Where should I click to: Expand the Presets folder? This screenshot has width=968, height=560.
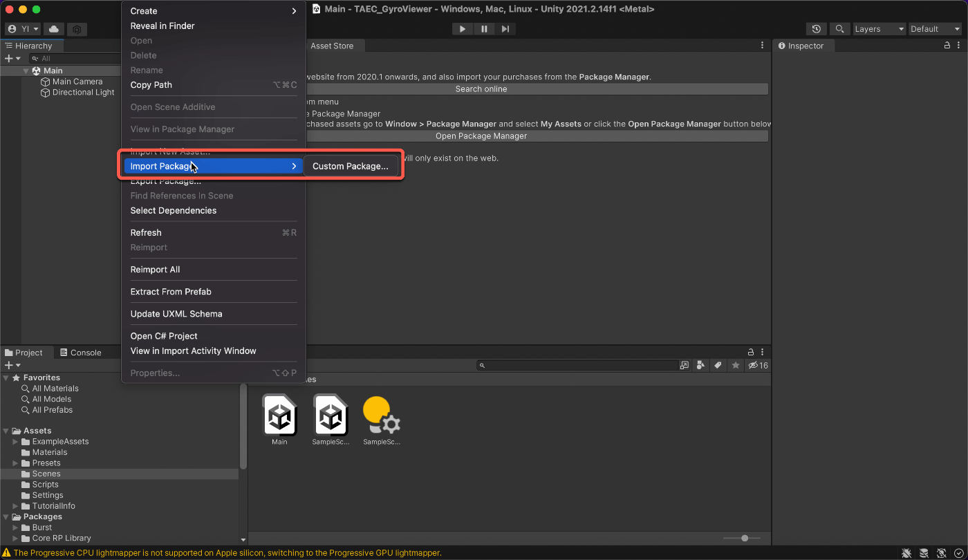[16, 463]
